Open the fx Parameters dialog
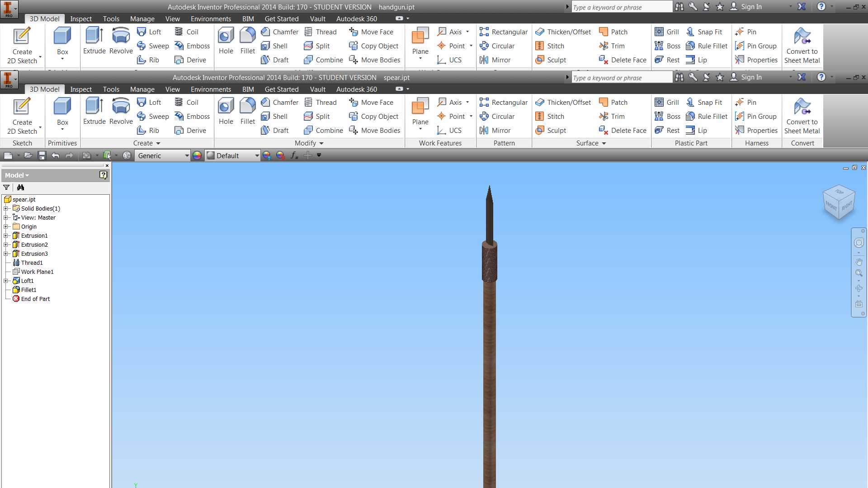Image resolution: width=868 pixels, height=488 pixels. coord(294,155)
